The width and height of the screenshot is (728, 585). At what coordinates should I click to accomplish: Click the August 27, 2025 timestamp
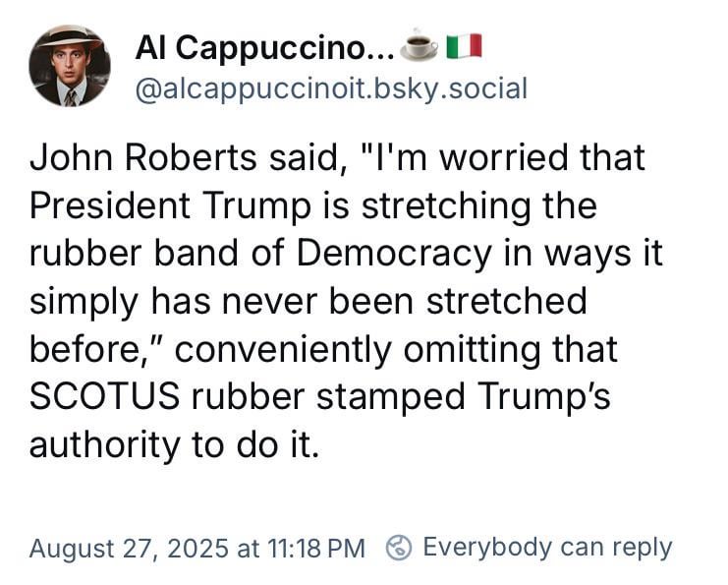coord(196,548)
